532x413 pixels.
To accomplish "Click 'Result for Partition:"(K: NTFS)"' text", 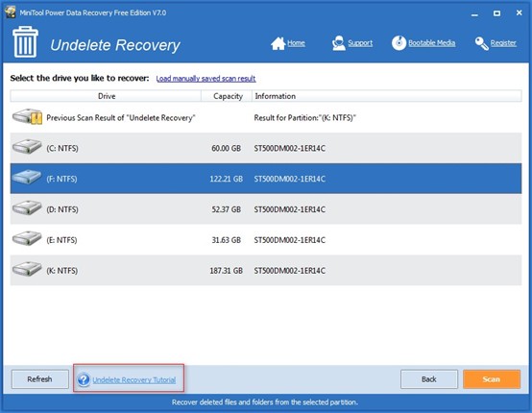I will tap(305, 118).
